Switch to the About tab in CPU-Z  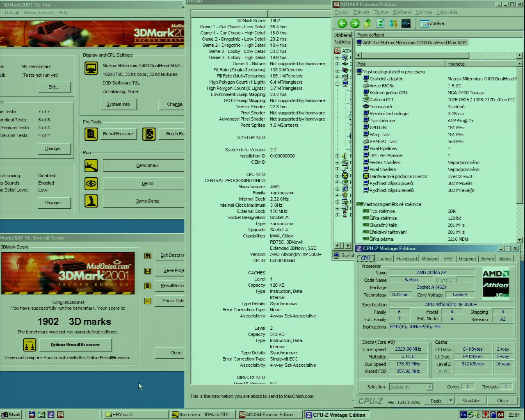tap(505, 259)
